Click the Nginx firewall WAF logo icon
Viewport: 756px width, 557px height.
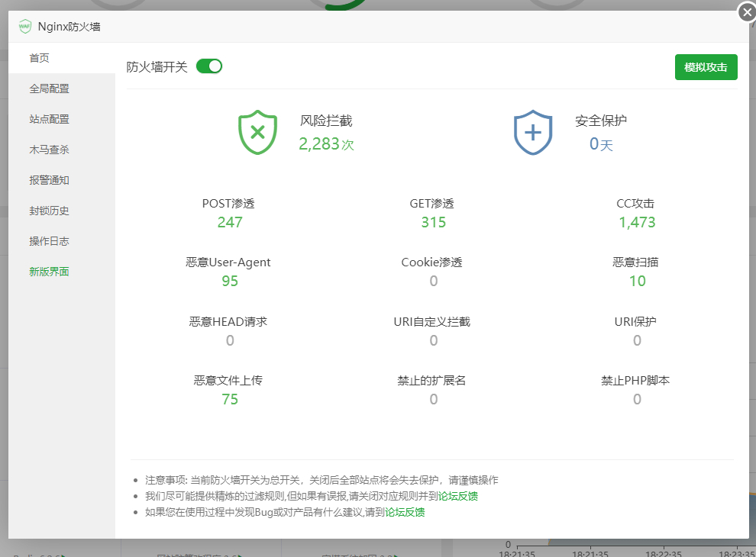pyautogui.click(x=25, y=27)
